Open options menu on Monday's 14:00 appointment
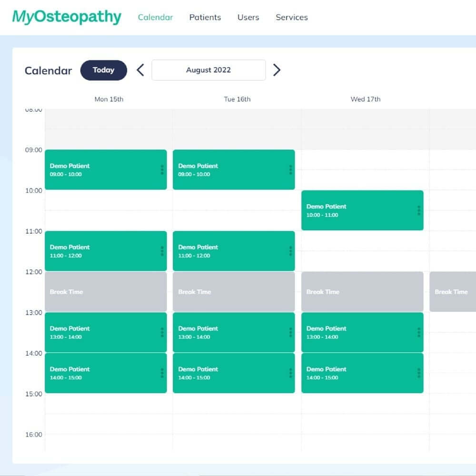The height and width of the screenshot is (476, 476). [162, 373]
